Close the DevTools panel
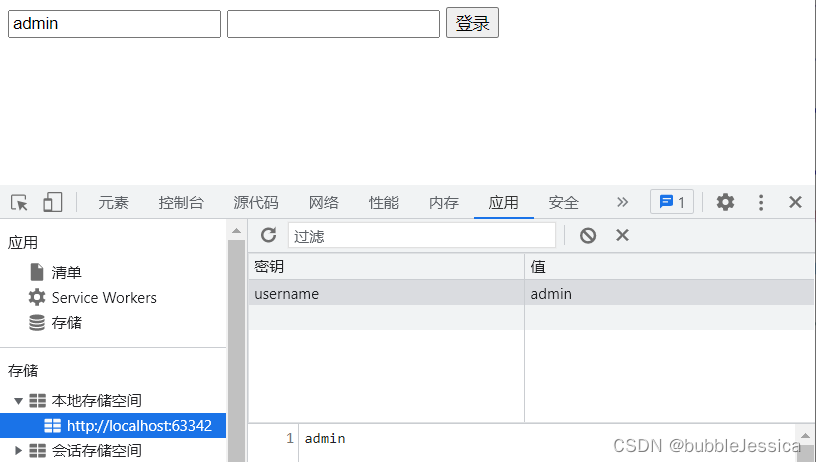The width and height of the screenshot is (816, 462). point(795,202)
